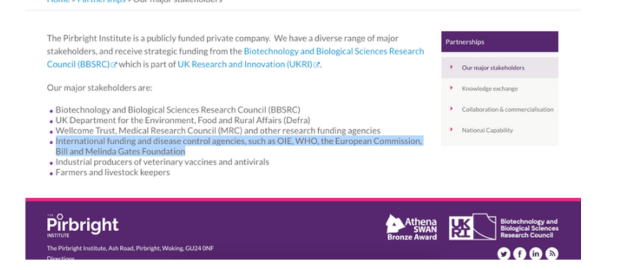
Task: Click external-link icon after Innovation (UKRI)
Action: (x=317, y=65)
